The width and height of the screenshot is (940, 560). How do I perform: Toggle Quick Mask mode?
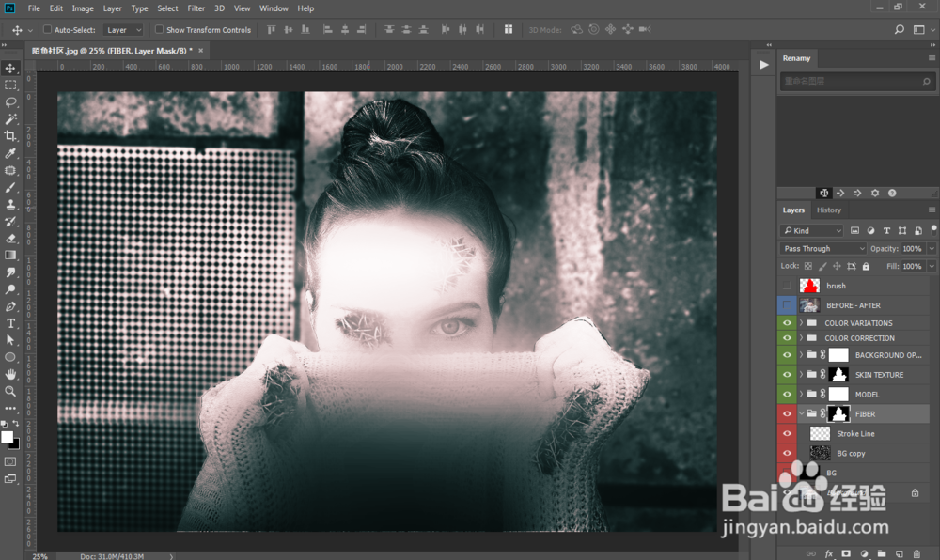[10, 461]
